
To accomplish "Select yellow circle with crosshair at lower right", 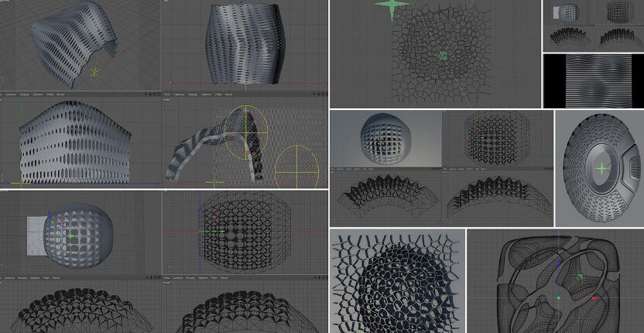I will [296, 163].
